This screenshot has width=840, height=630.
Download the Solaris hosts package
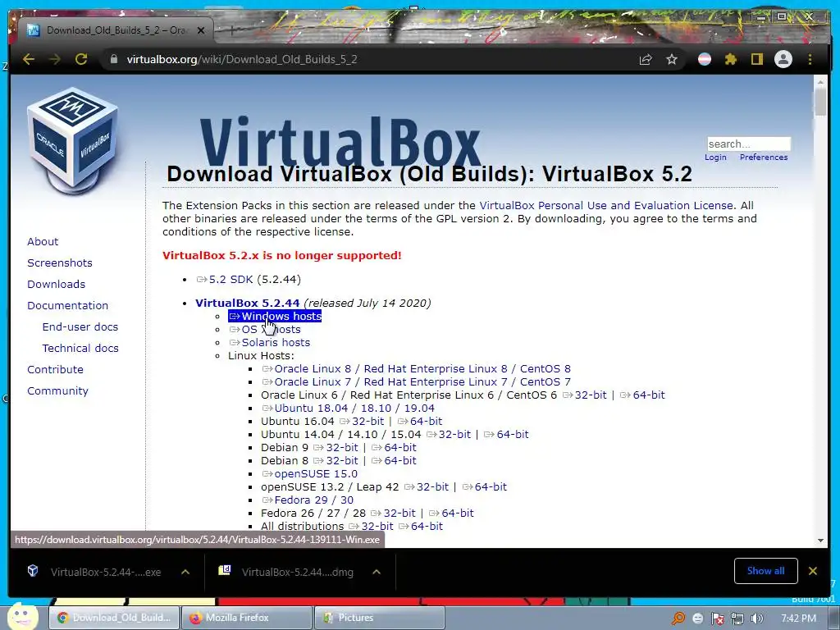(270, 343)
